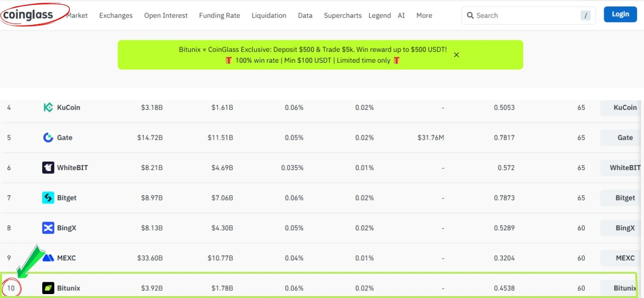644x298 pixels.
Task: Open the AI menu item
Action: [x=402, y=16]
